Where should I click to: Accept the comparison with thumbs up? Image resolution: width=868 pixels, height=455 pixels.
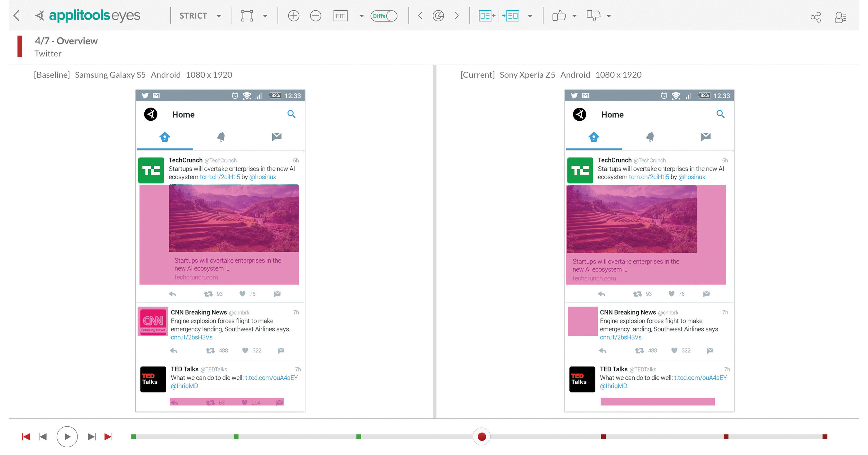pos(559,15)
